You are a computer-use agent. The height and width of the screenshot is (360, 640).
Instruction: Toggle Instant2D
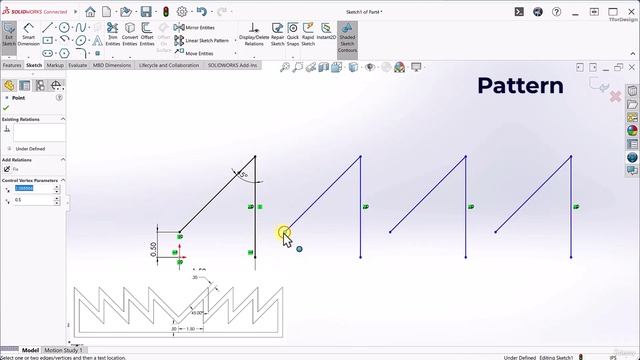tap(326, 32)
